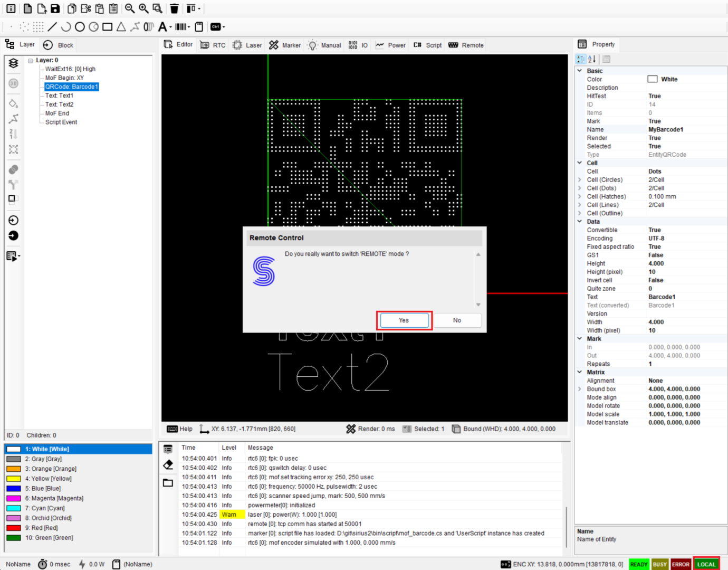Save the document with the floppy disk icon
Screen dimensions: 728x570
tap(55, 8)
